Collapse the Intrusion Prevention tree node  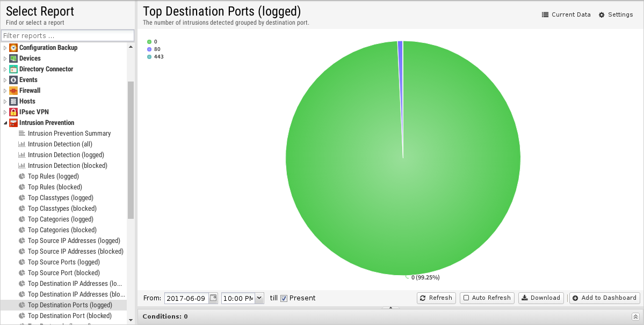click(5, 122)
